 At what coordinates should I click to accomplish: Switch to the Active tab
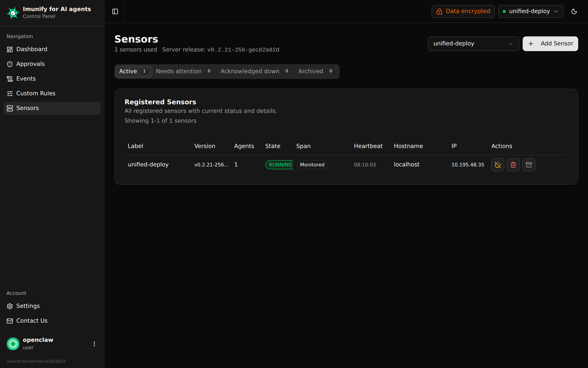134,71
